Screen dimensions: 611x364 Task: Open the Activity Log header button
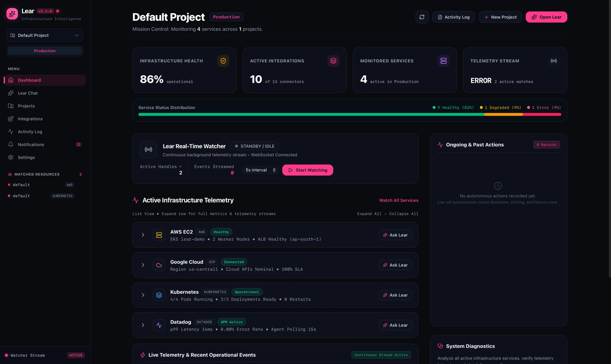point(454,17)
